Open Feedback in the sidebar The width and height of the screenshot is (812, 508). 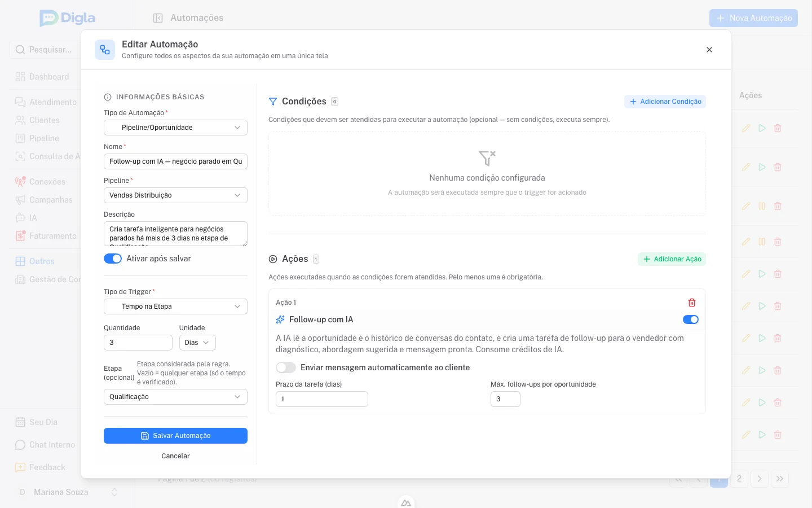click(41, 467)
